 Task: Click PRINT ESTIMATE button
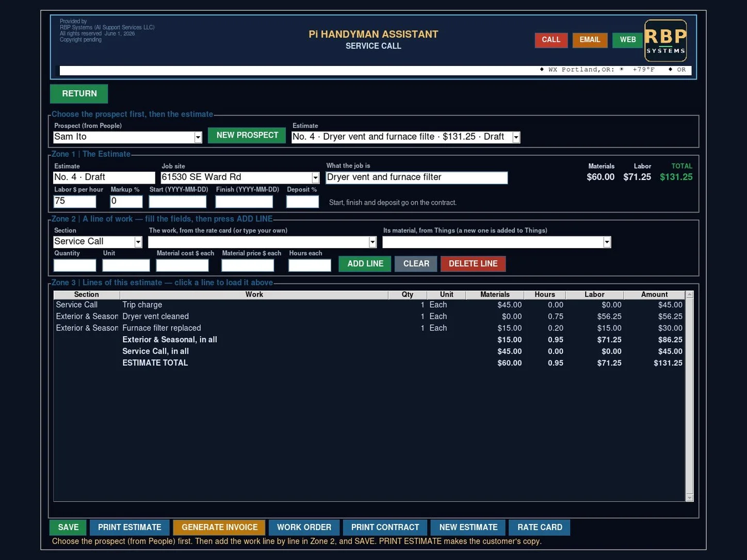[129, 527]
